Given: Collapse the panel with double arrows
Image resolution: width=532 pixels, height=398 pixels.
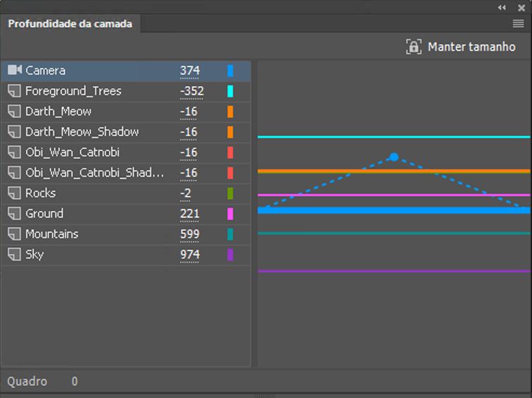Looking at the screenshot, I should click(502, 7).
